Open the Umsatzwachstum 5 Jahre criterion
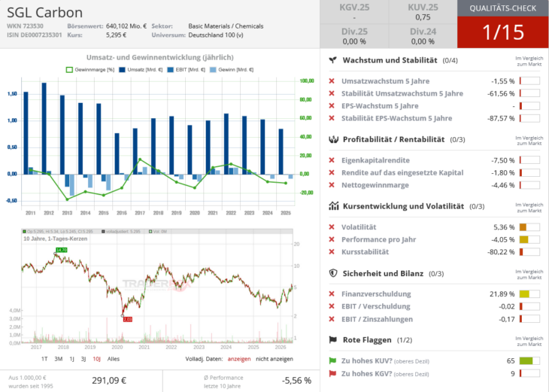Image resolution: width=549 pixels, height=392 pixels. click(x=386, y=81)
